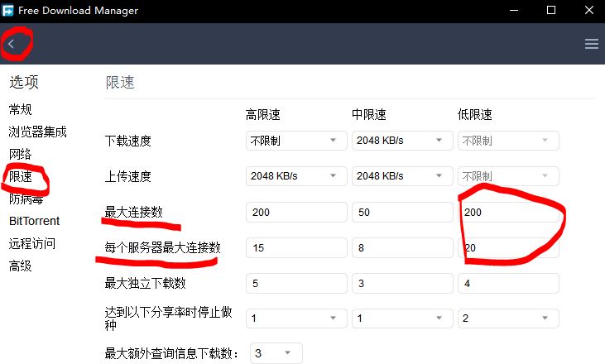Viewport: 605px width, 364px height.
Task: Click the Free Download Manager app icon
Action: 7,11
